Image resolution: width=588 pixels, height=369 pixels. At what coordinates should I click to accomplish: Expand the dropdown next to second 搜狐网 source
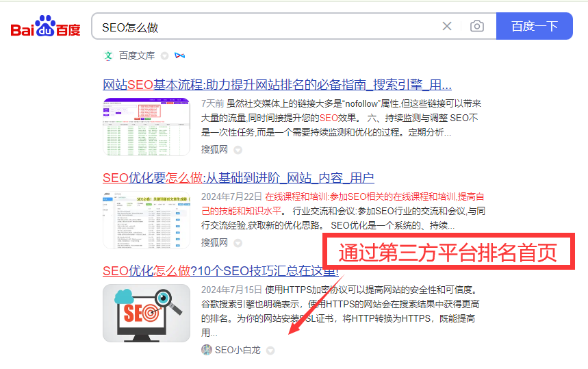[238, 243]
